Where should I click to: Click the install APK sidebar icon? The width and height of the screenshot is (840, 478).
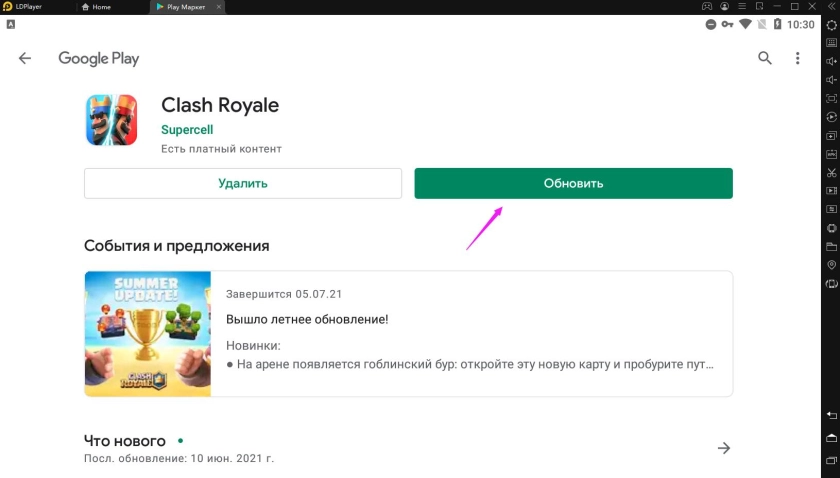coord(831,154)
